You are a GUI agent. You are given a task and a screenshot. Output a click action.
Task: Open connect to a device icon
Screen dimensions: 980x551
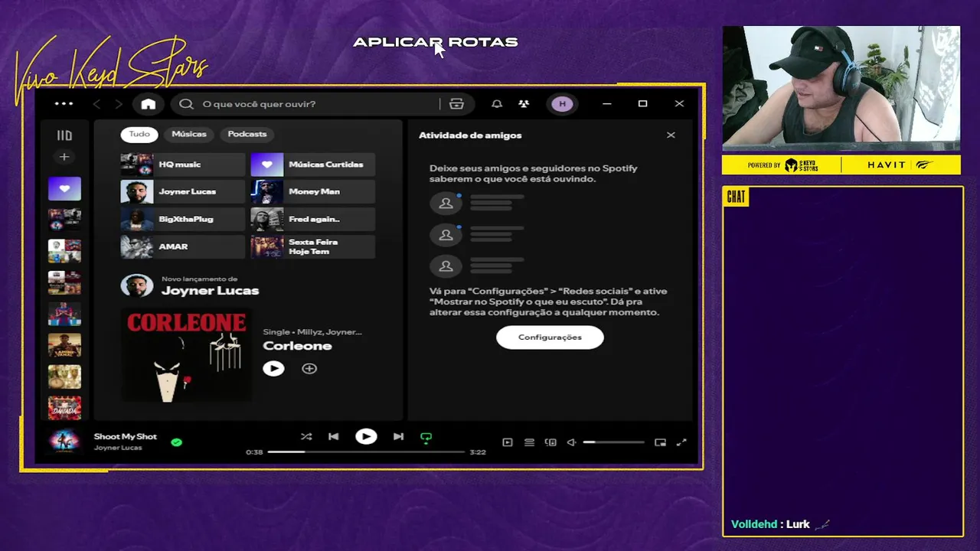pos(550,442)
